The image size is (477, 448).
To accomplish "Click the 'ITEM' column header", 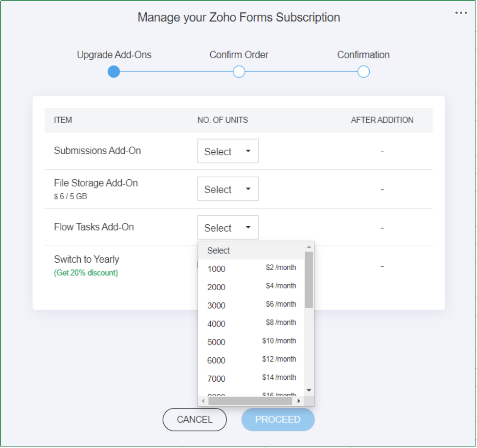I will click(x=63, y=120).
